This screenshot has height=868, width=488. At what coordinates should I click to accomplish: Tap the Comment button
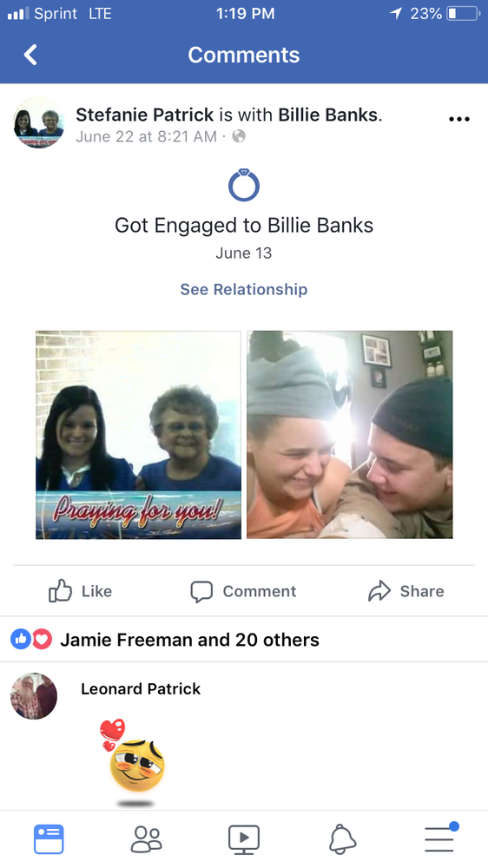click(243, 591)
